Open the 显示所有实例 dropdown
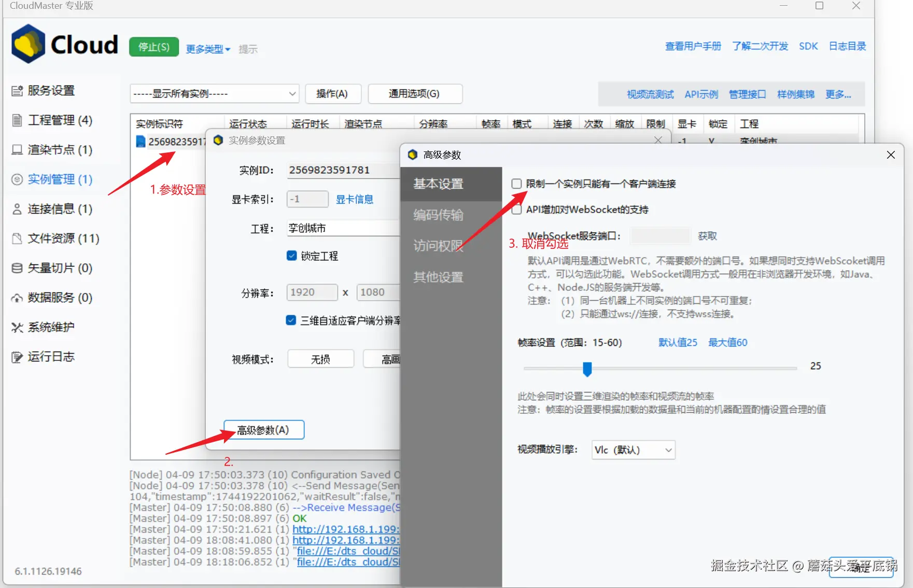The height and width of the screenshot is (588, 913). click(x=215, y=94)
